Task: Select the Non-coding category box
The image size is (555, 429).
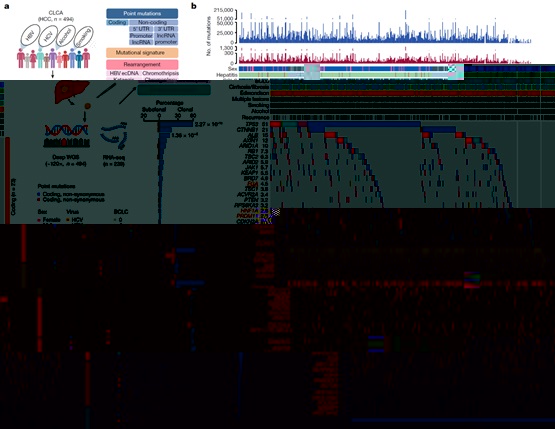Action: pos(153,22)
